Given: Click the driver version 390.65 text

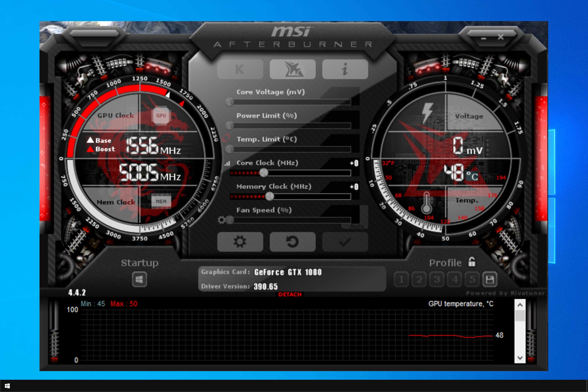Looking at the screenshot, I should coord(266,287).
